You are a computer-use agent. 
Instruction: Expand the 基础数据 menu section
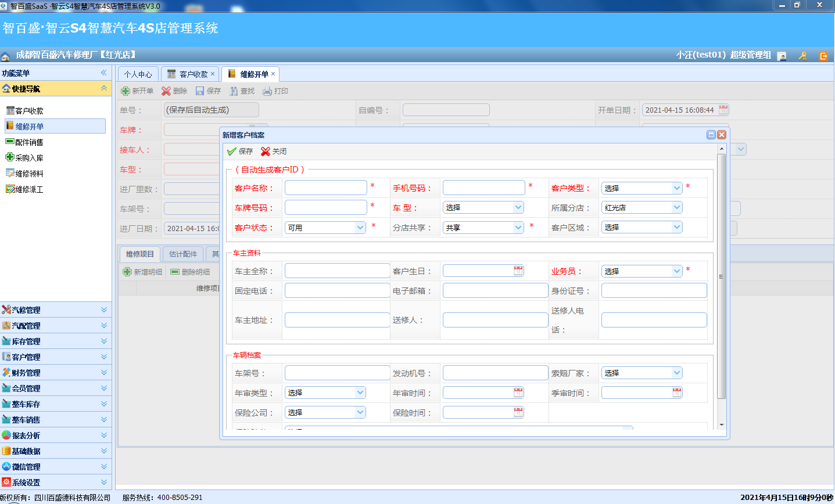point(104,451)
